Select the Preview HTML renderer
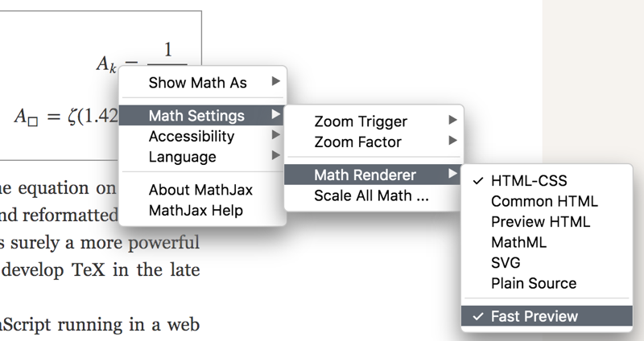Viewport: 644px width, 341px height. pos(540,222)
